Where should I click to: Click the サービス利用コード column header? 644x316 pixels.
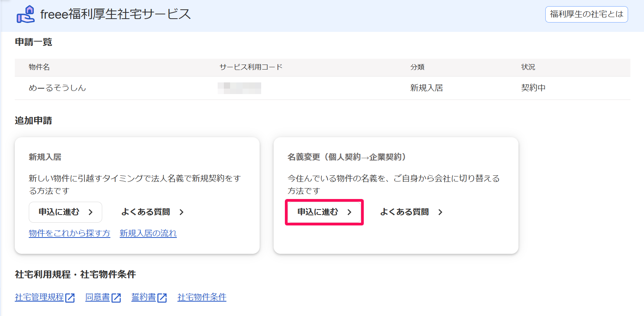(251, 67)
